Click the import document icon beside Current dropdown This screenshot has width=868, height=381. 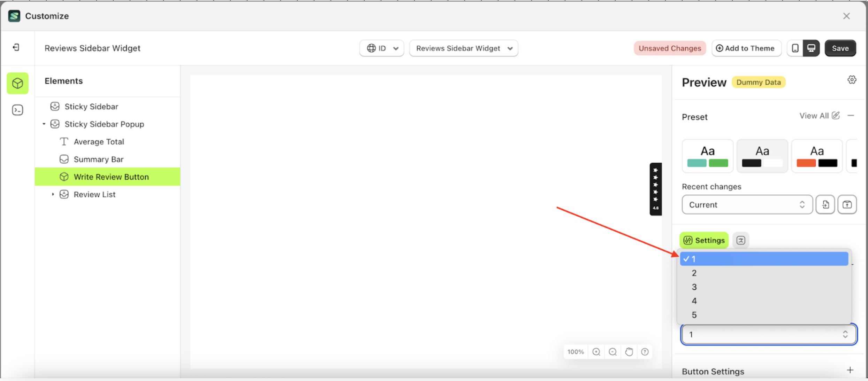tap(825, 204)
